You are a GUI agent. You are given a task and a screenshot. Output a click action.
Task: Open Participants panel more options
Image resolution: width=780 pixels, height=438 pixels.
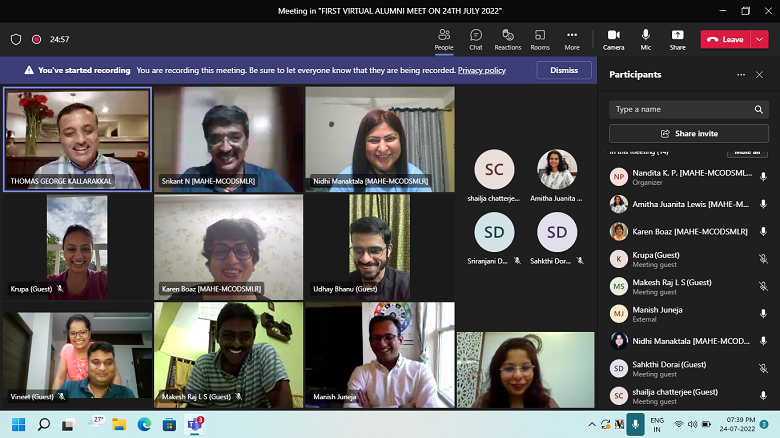pos(741,75)
